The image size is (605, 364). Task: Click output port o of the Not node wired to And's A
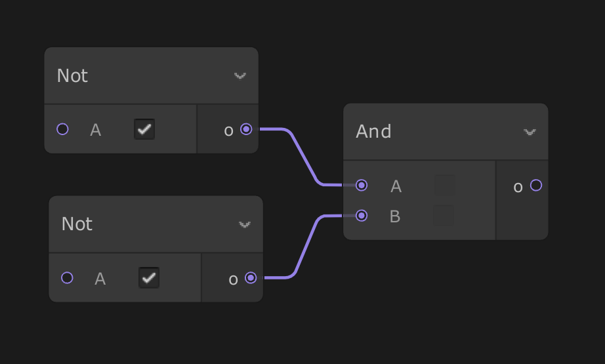(x=246, y=129)
